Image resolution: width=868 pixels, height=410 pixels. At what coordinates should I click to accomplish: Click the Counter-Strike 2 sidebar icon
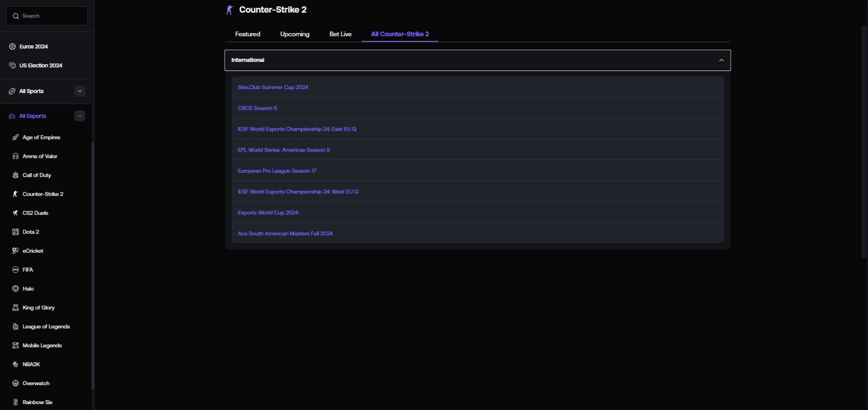15,194
